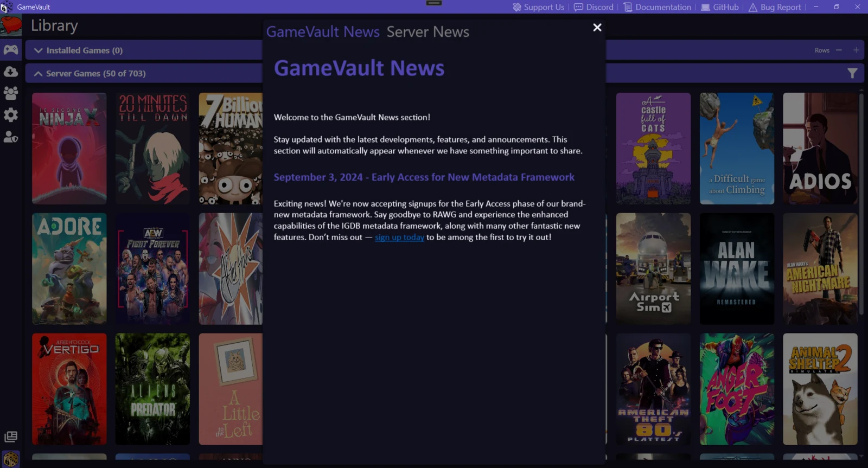Screen dimensions: 868x468
Task: Open the Admin user-shield sidebar icon
Action: coord(11,137)
